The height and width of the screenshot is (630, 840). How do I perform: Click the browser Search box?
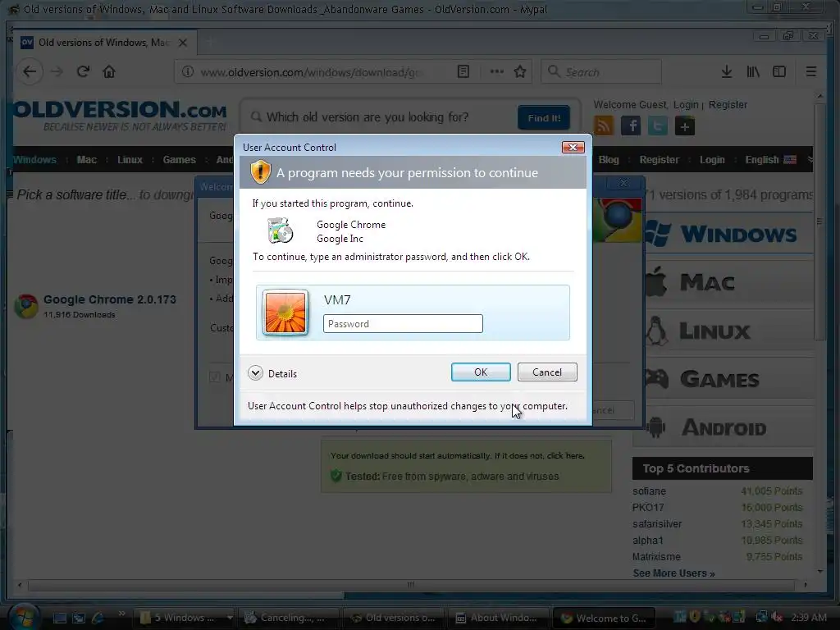601,72
